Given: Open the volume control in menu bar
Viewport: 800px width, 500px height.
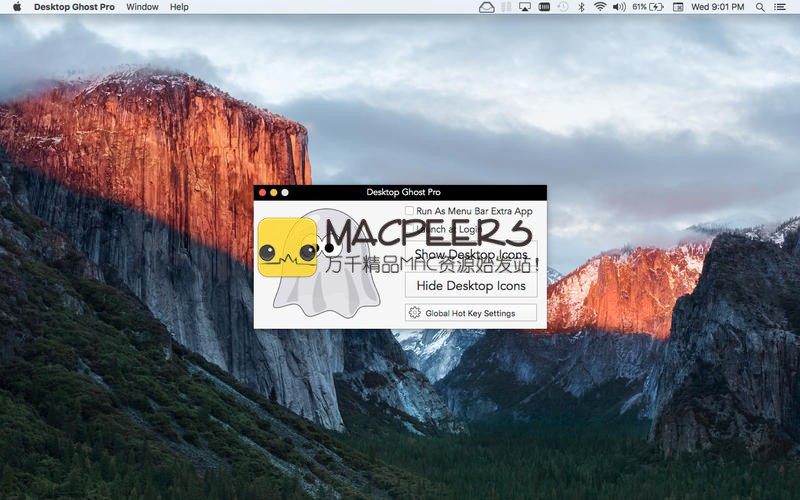Looking at the screenshot, I should 619,7.
